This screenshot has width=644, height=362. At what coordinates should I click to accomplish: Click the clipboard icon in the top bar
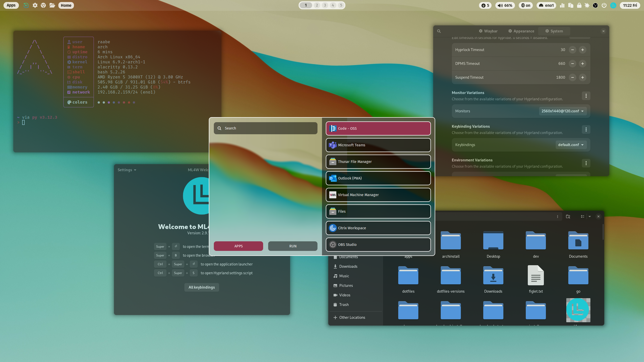click(570, 5)
